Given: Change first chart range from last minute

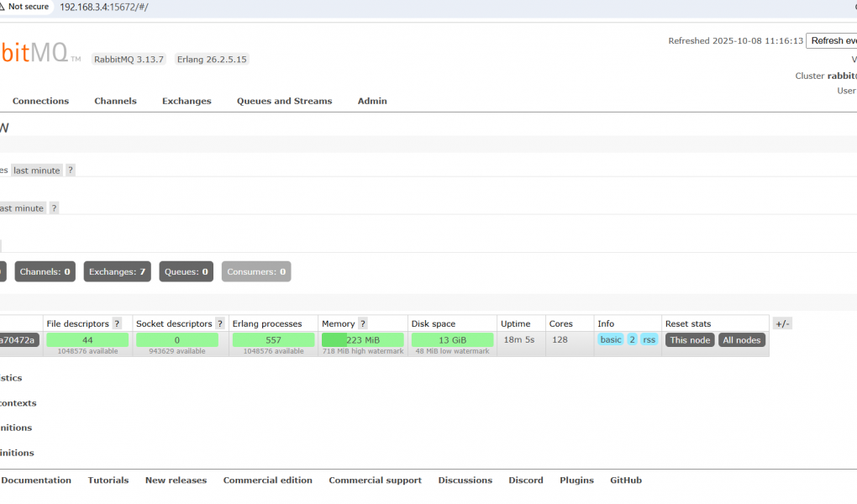Looking at the screenshot, I should [x=37, y=171].
